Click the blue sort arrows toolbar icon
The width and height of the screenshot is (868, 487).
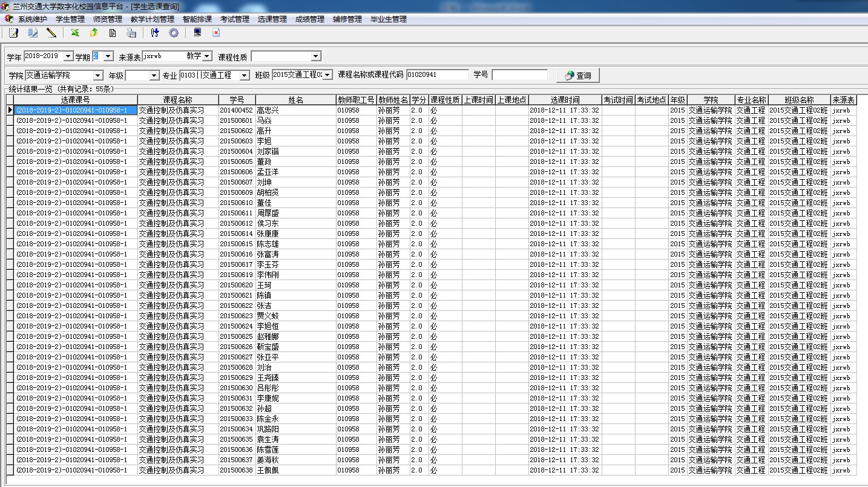point(155,33)
